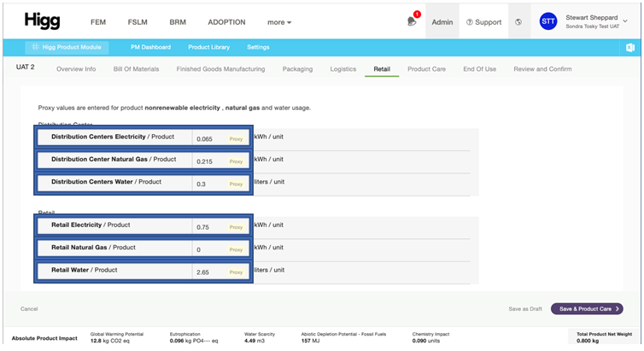Image resolution: width=644 pixels, height=351 pixels.
Task: Click the Higg logo
Action: click(42, 21)
